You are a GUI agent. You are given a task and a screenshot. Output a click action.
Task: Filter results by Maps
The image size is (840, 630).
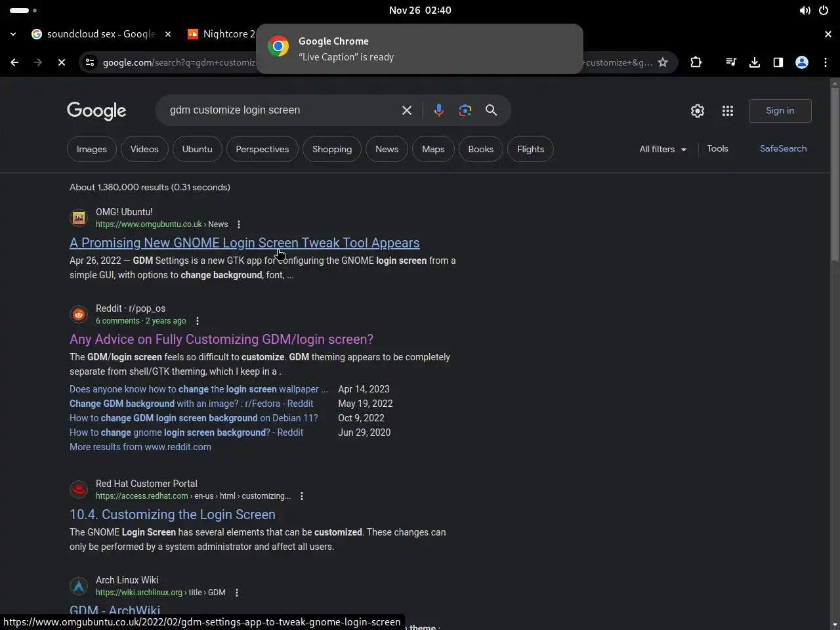click(x=433, y=149)
